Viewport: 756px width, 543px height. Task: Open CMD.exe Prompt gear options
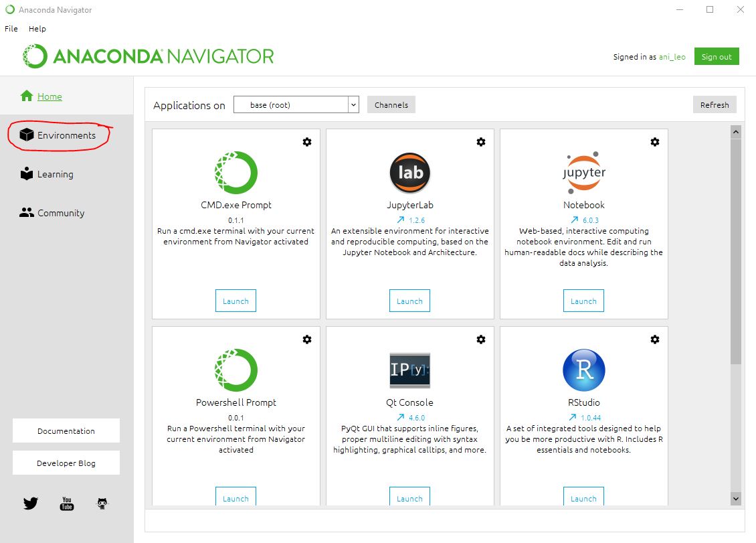point(306,142)
